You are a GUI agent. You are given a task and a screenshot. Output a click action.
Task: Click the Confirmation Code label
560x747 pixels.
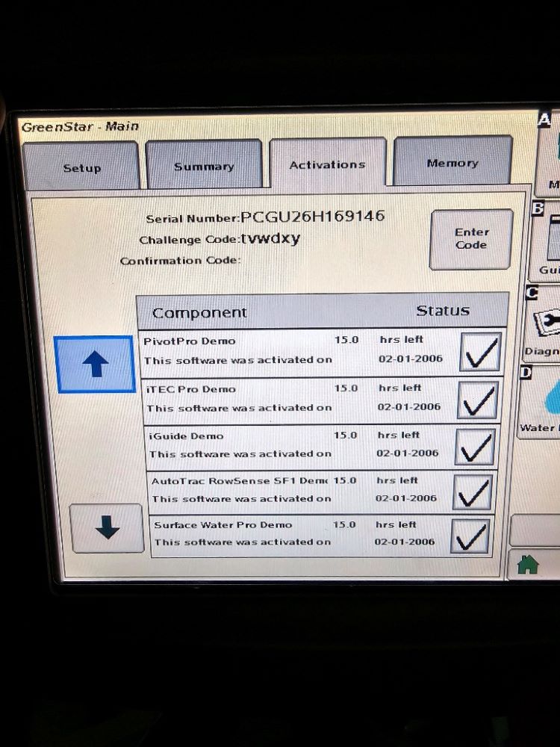181,261
